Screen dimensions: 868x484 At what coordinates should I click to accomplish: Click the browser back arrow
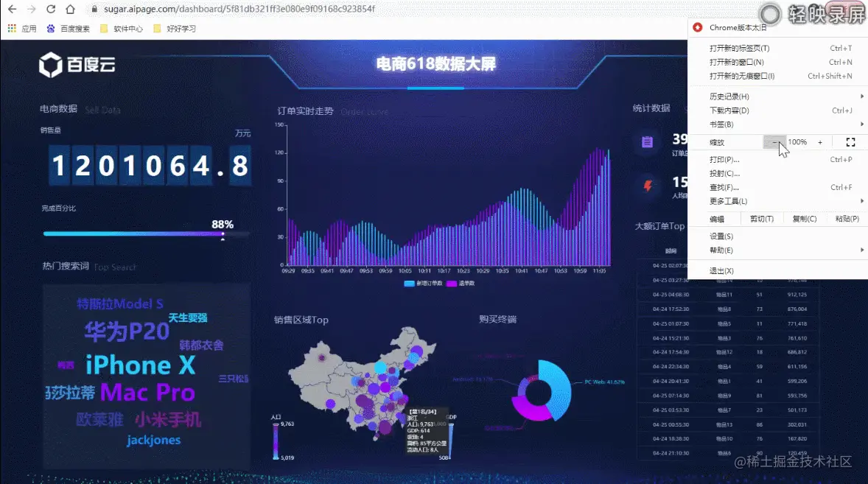[x=13, y=10]
